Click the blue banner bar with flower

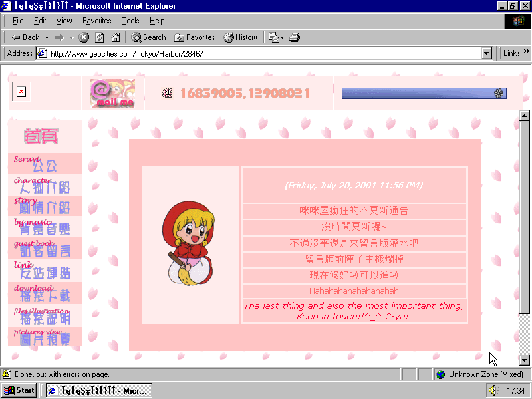pos(424,94)
